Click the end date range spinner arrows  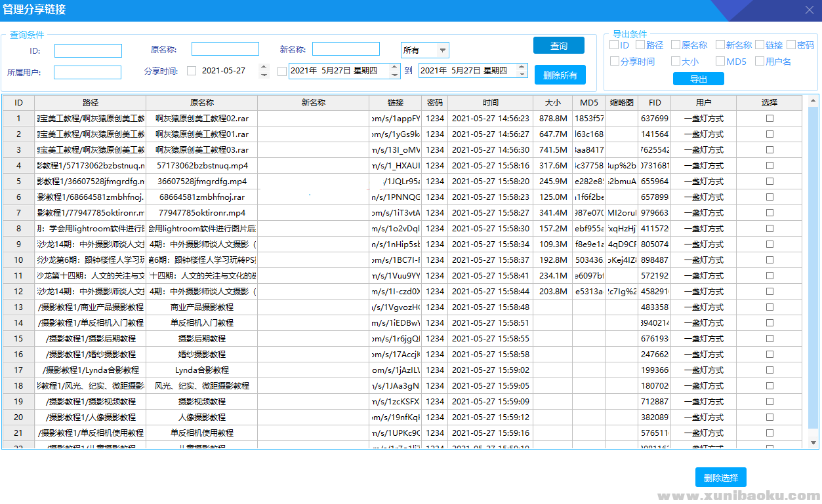tap(522, 71)
